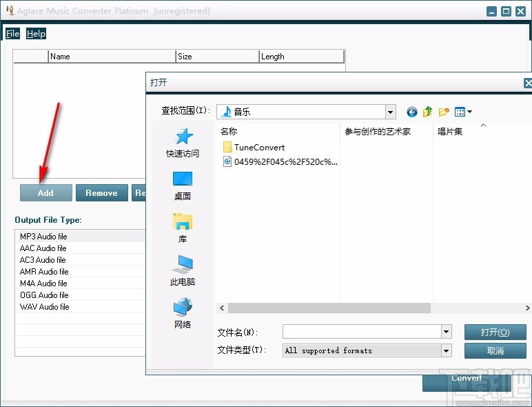Click the back arrow icon in the Open dialog
Image resolution: width=532 pixels, height=407 pixels.
pyautogui.click(x=412, y=112)
